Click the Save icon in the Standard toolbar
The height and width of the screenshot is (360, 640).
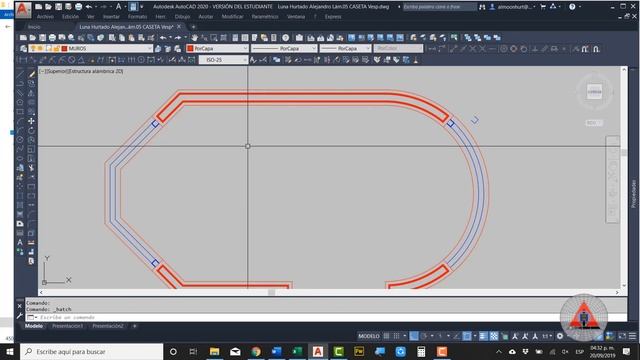[42, 38]
